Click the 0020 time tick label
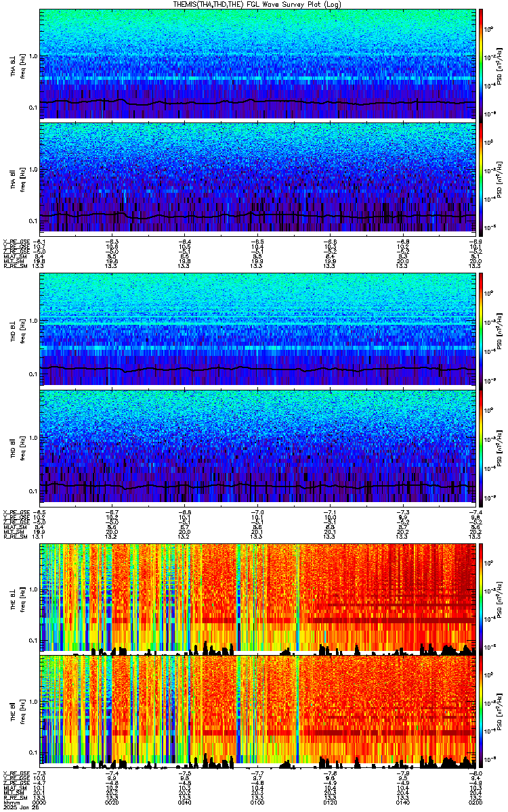The width and height of the screenshot is (508, 812). [x=112, y=802]
